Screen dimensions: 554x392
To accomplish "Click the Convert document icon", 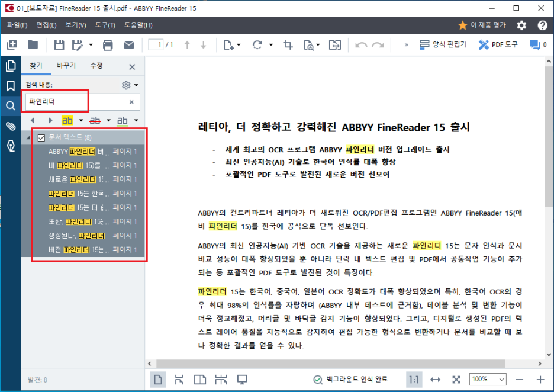I will coord(334,45).
